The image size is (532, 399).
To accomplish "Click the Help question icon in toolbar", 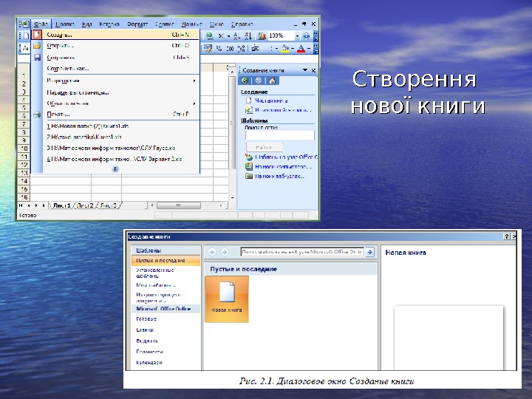I will (307, 35).
